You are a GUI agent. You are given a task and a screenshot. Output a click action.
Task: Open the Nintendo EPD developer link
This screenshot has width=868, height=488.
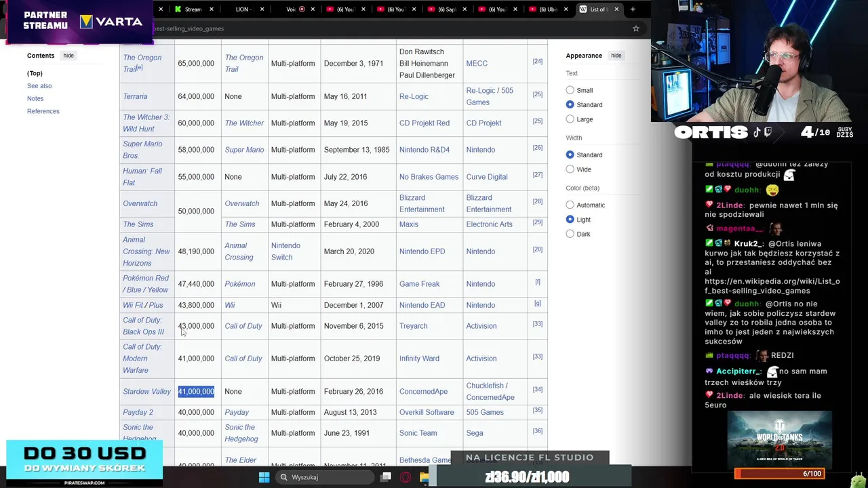click(422, 251)
